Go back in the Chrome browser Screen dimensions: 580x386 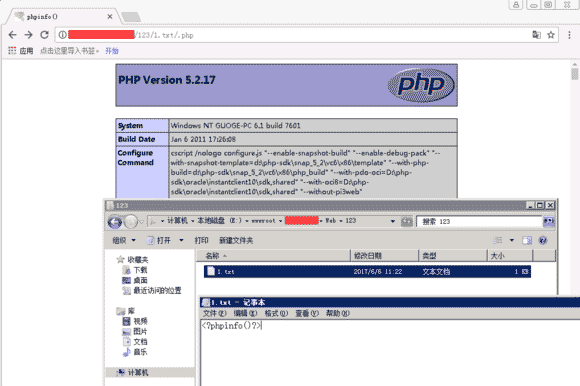[x=13, y=35]
